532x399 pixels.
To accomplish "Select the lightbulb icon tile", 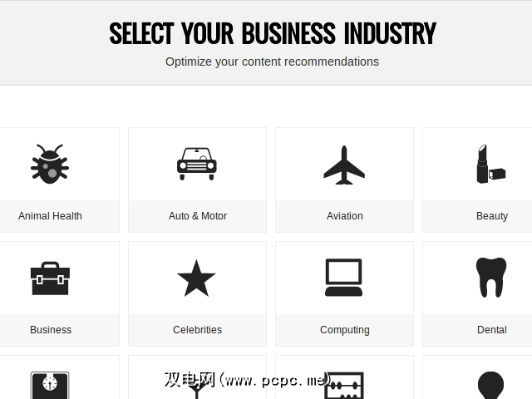I will 490,385.
